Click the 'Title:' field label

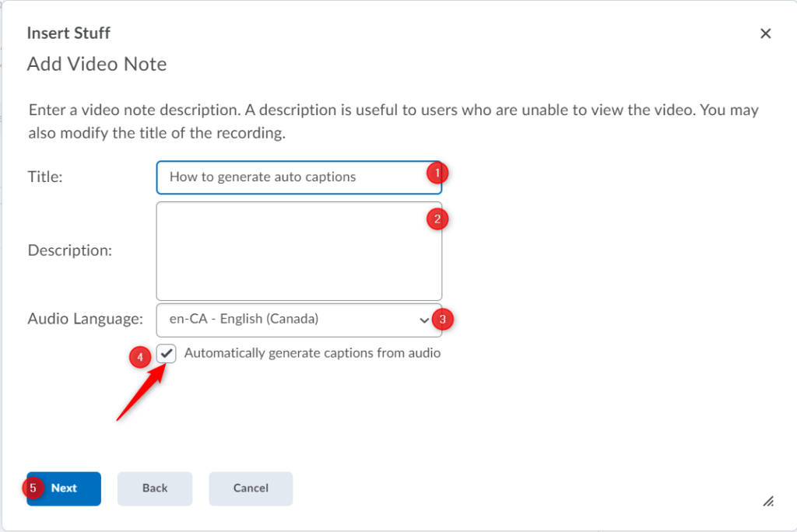45,177
